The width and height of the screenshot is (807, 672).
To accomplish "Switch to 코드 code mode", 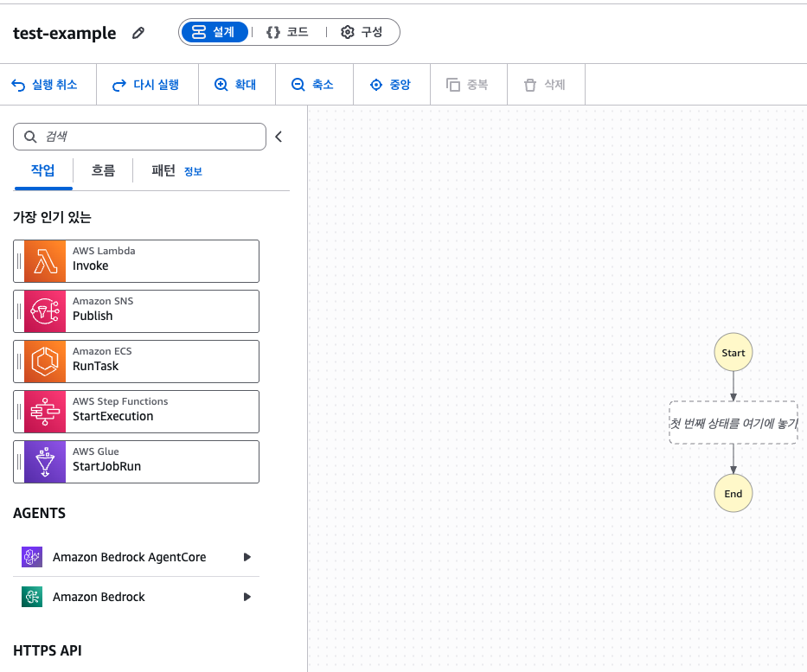I will click(288, 32).
